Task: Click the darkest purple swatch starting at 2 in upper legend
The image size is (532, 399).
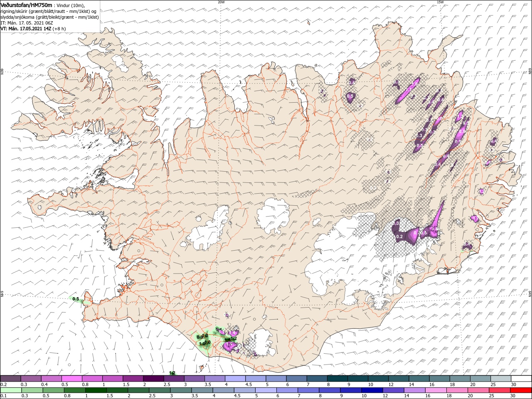Action: tap(153, 379)
